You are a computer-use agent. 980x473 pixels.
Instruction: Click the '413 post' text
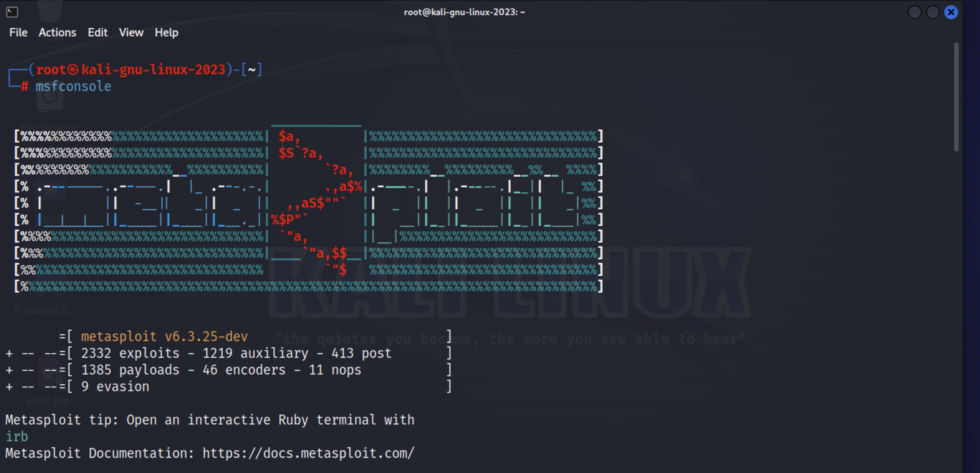point(361,353)
